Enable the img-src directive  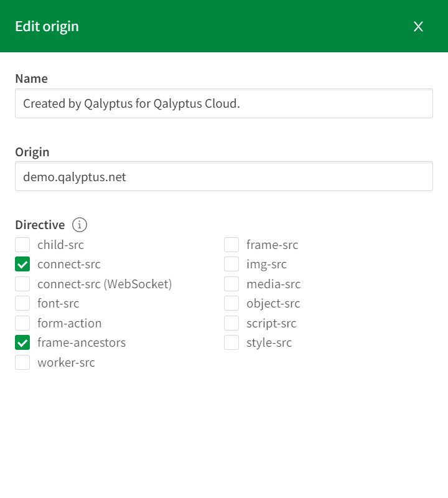(233, 264)
